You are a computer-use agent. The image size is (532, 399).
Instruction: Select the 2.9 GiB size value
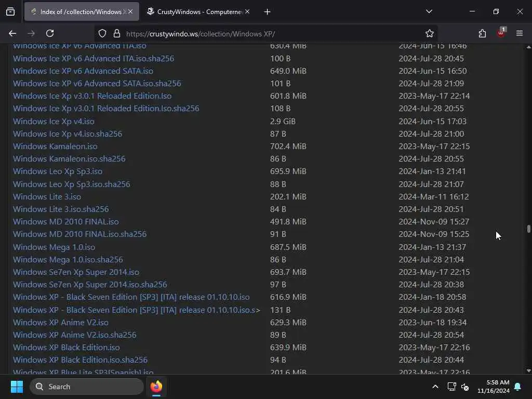point(283,121)
